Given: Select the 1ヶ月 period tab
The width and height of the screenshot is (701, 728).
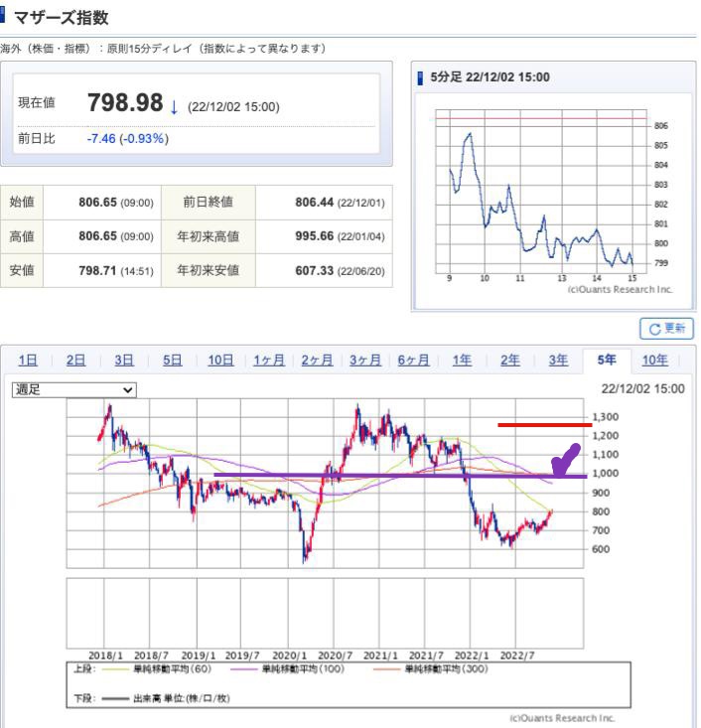Looking at the screenshot, I should click(x=269, y=361).
